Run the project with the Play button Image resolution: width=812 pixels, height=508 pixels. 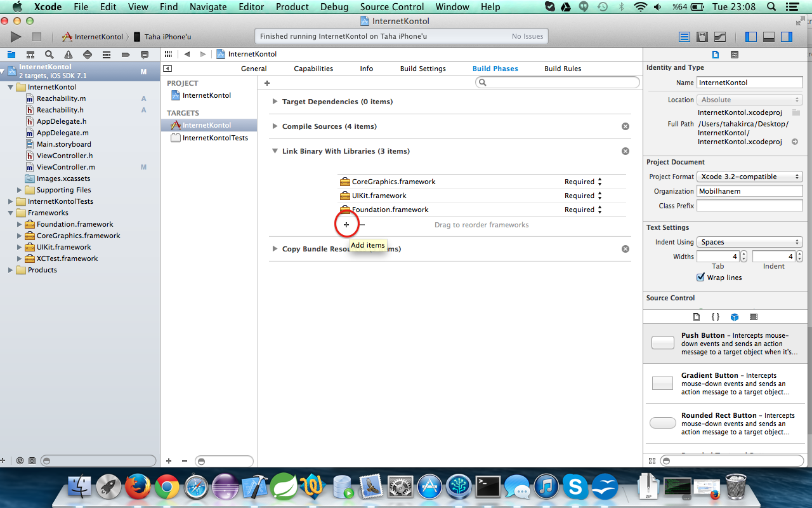[x=16, y=37]
